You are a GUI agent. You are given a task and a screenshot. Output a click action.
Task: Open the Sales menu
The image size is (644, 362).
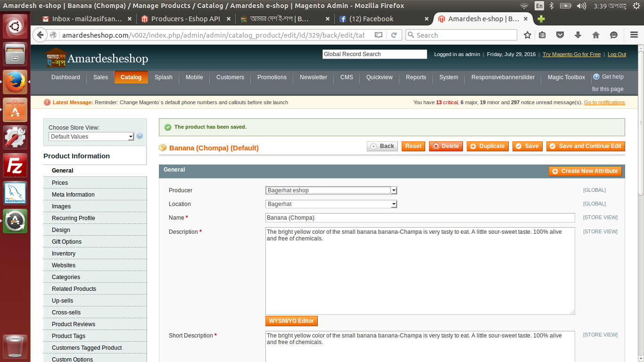[x=100, y=77]
